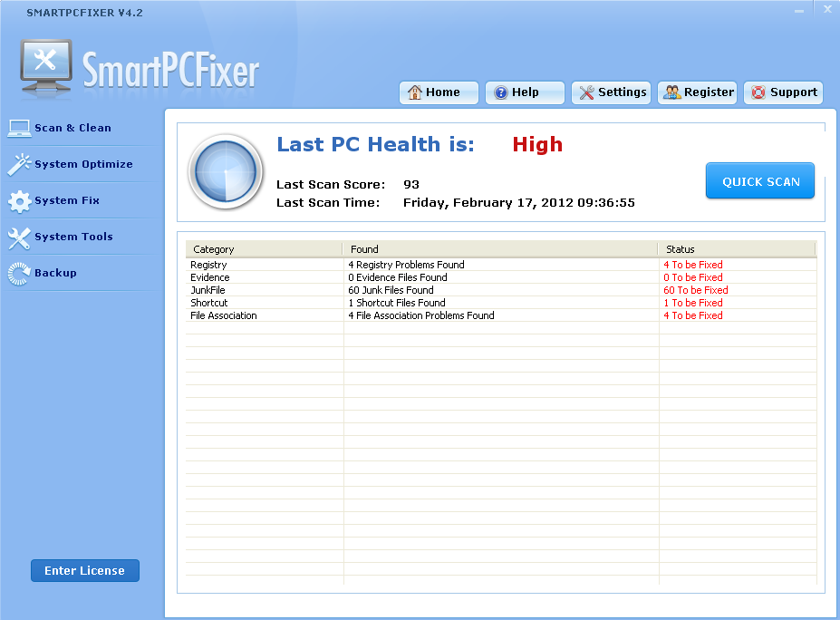Image resolution: width=840 pixels, height=620 pixels.
Task: Click the magic wand System Optimize icon
Action: pyautogui.click(x=19, y=164)
